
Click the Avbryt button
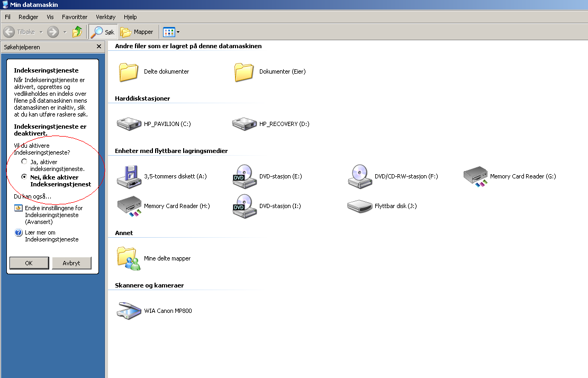click(x=71, y=263)
